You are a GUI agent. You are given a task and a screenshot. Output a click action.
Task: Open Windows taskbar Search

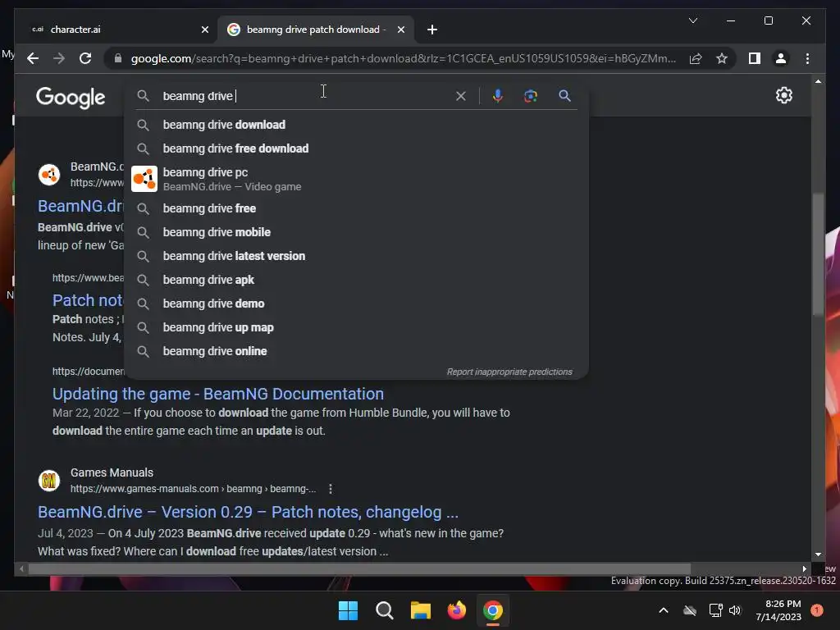384,610
